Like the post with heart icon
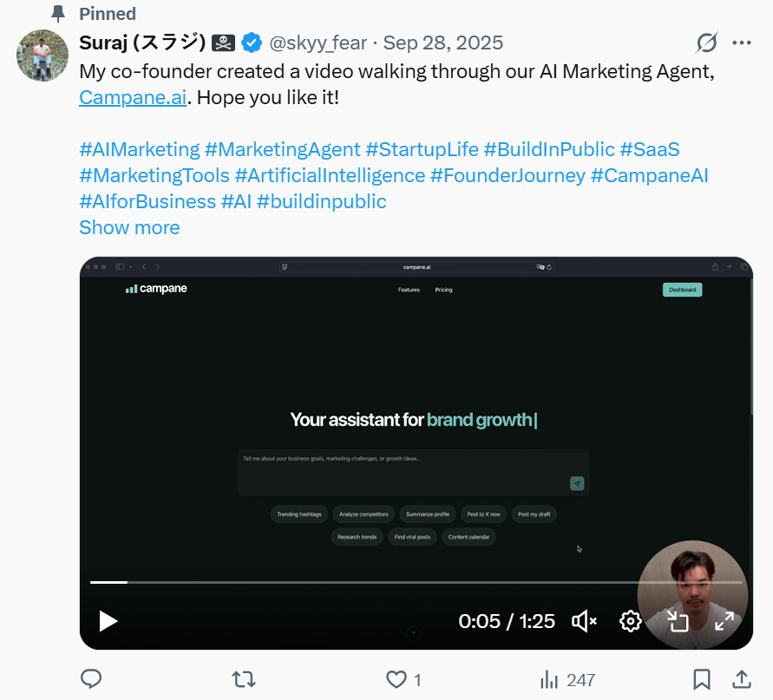The image size is (773, 700). 396,679
